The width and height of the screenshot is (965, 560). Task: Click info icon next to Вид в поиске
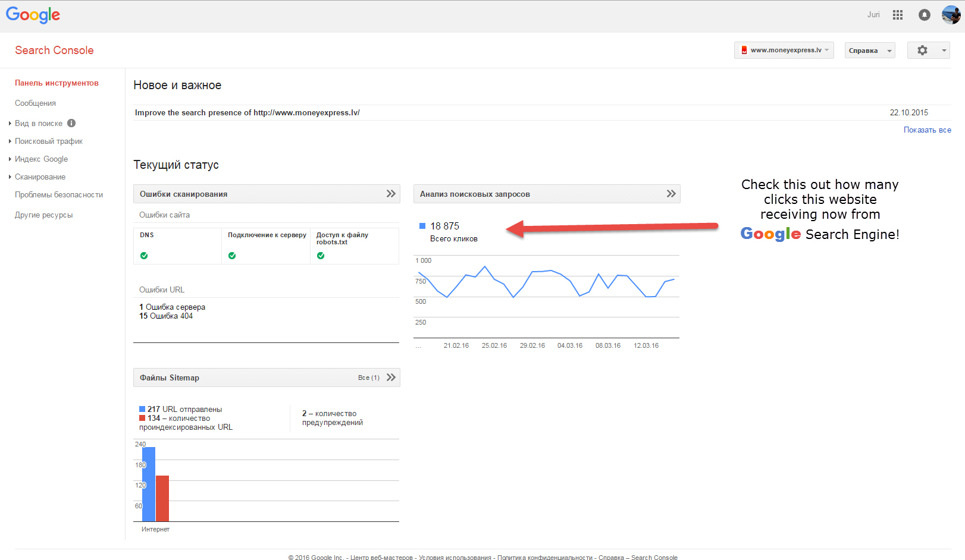pos(71,123)
